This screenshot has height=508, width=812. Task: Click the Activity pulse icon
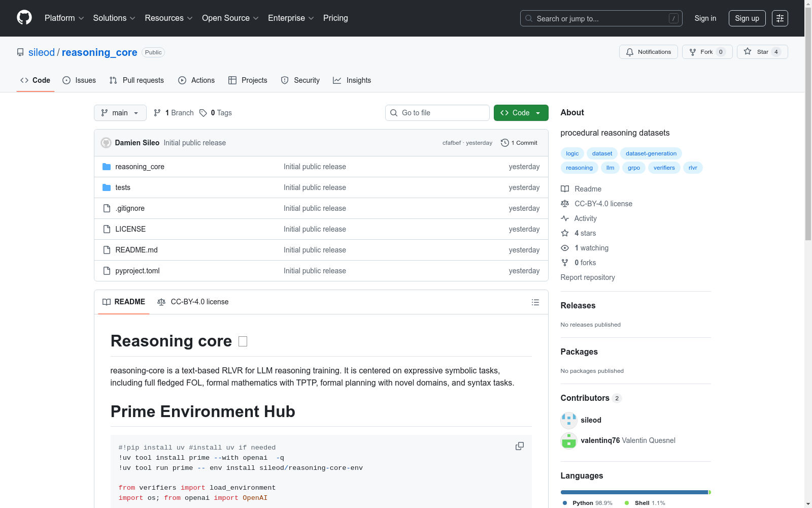565,218
